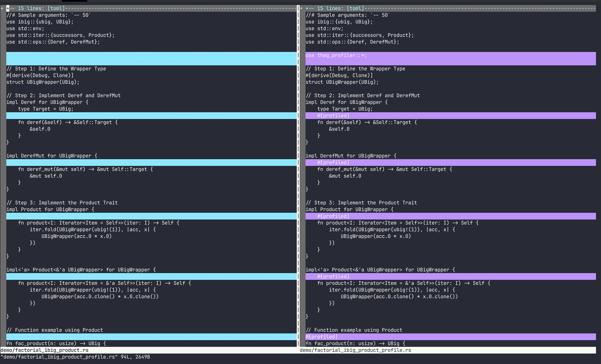
Task: Click the 'use thag_profiler::*;' added line
Action: pos(336,55)
